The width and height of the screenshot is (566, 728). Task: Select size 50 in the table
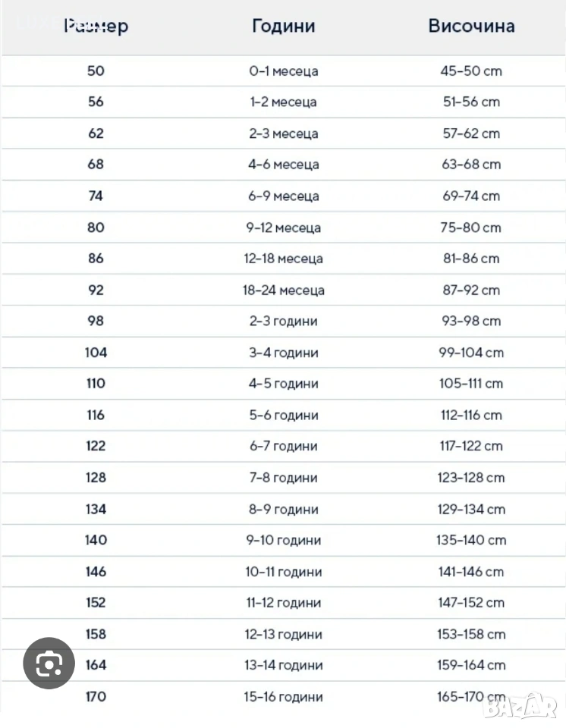[x=96, y=71]
